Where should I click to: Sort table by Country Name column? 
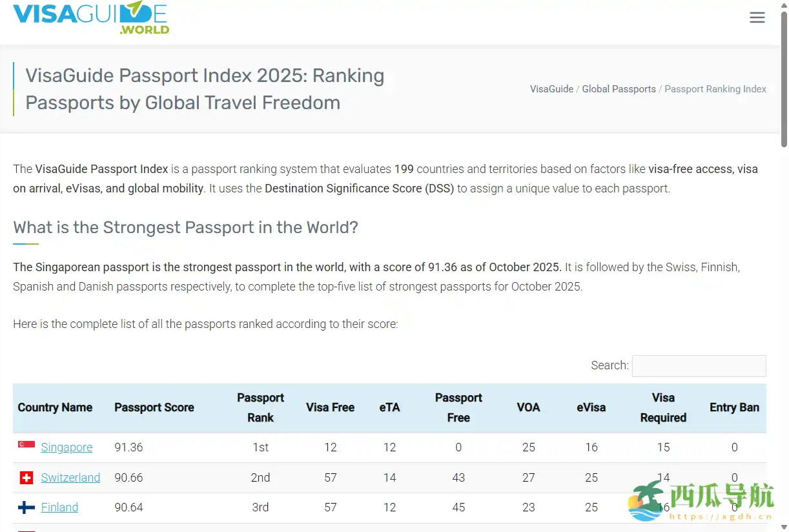(x=55, y=407)
